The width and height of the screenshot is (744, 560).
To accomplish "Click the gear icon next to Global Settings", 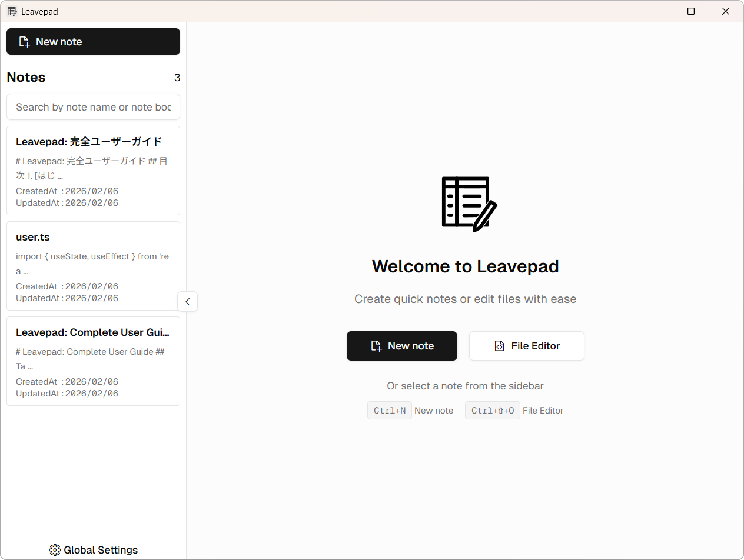I will point(55,549).
